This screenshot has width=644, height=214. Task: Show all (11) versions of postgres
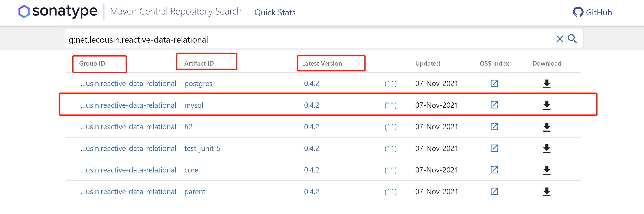pyautogui.click(x=390, y=83)
